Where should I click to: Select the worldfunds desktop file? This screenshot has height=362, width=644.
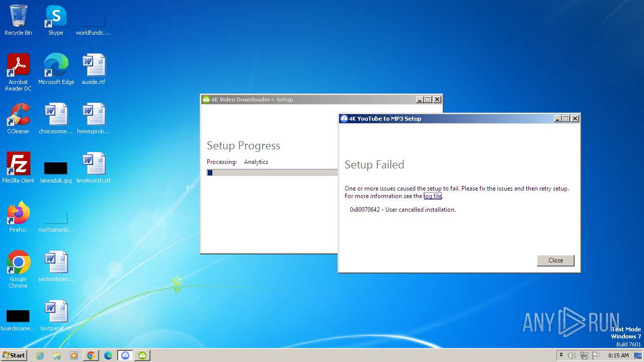tap(94, 21)
